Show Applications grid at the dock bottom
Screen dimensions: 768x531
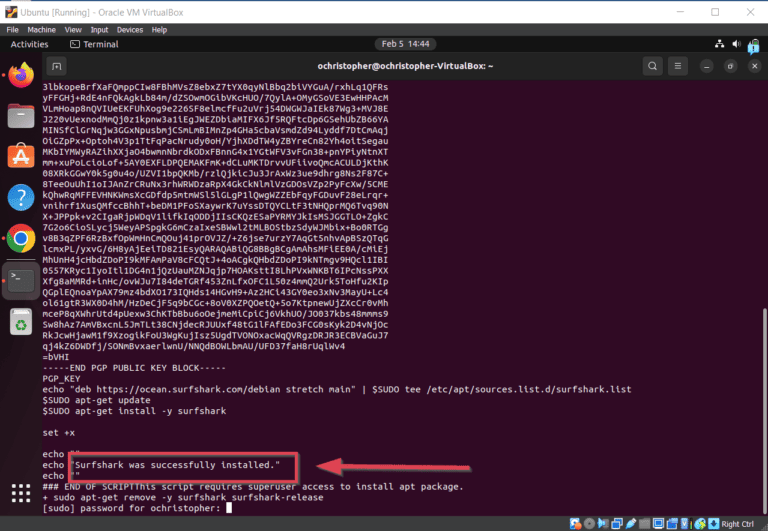pos(21,493)
